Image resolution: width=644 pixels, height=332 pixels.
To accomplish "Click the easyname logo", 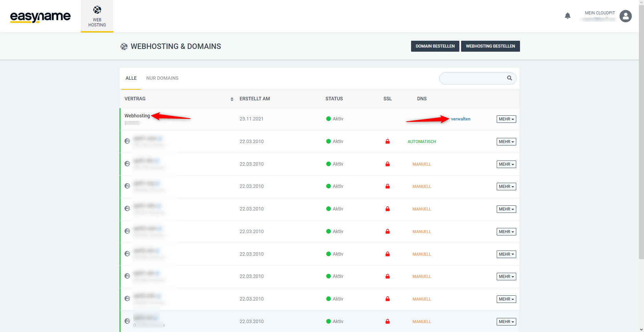I will pyautogui.click(x=40, y=16).
